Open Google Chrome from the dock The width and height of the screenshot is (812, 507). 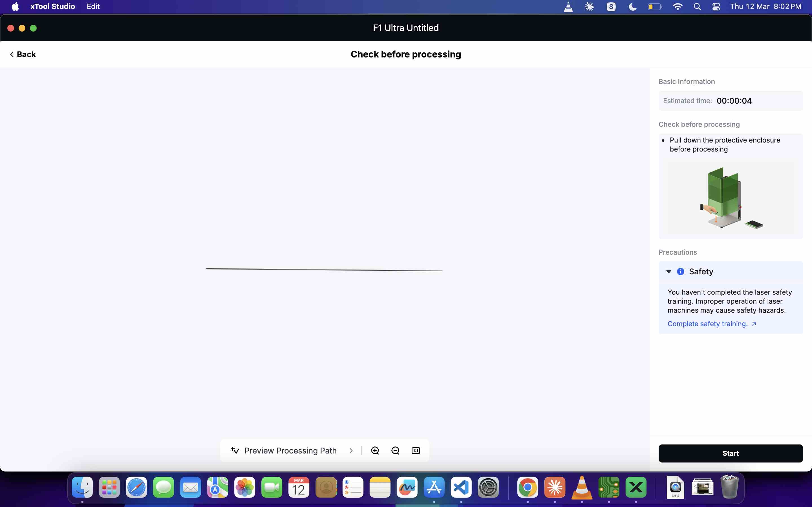528,487
